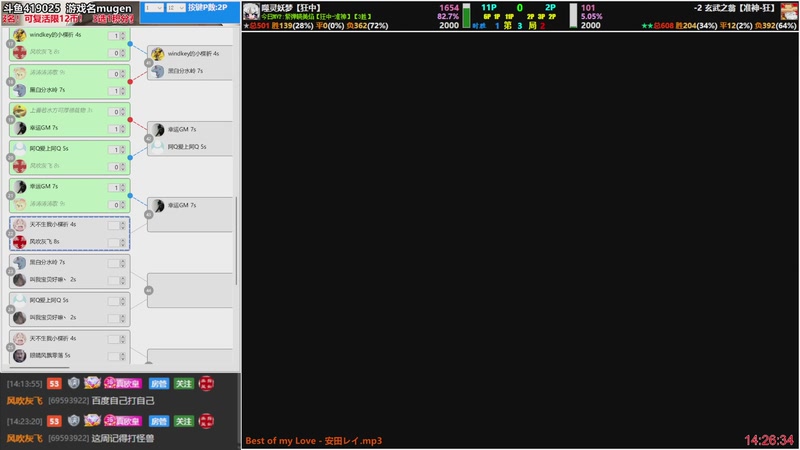The image size is (800, 450).
Task: Click username 风吹灰飞 above 百度自己打自己
Action: pos(24,401)
